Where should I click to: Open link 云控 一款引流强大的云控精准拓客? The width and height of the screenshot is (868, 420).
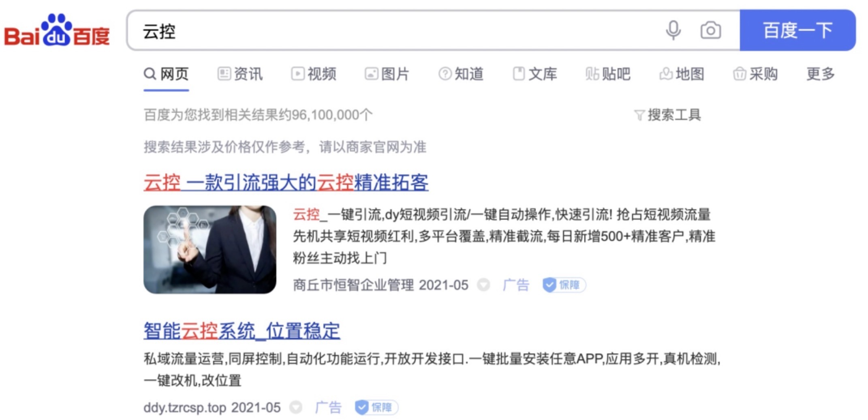tap(286, 182)
